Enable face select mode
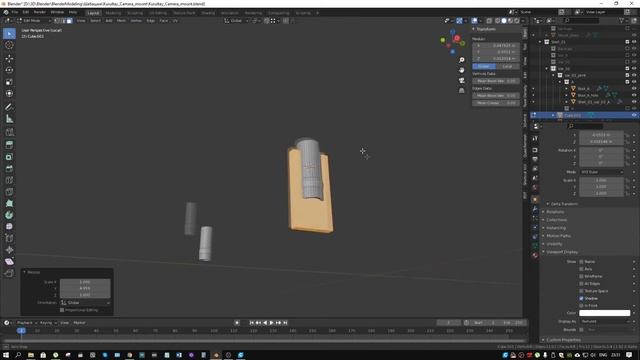This screenshot has width=640, height=360. tap(69, 20)
